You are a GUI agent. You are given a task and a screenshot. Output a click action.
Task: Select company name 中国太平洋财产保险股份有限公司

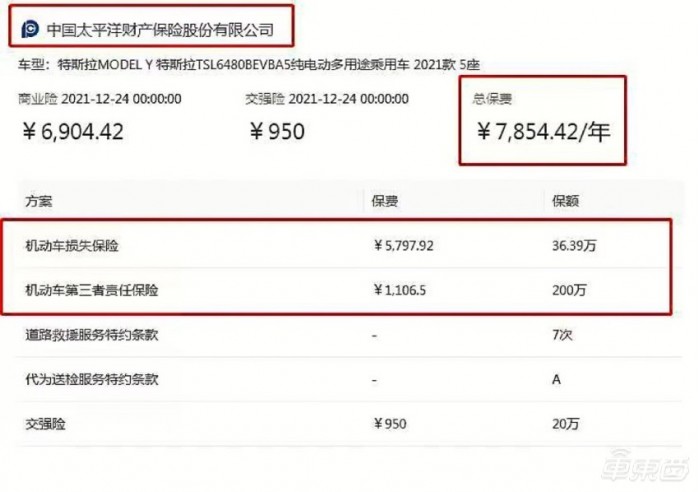pos(160,30)
